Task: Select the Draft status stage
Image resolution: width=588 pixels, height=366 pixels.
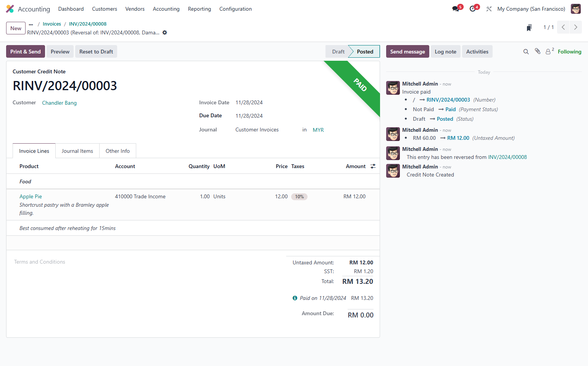Action: coord(337,52)
